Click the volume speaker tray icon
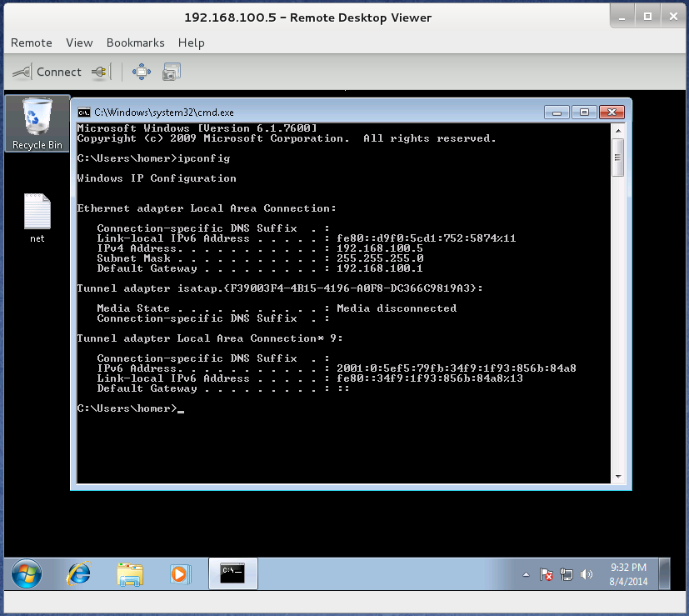This screenshot has height=616, width=689. pyautogui.click(x=587, y=574)
